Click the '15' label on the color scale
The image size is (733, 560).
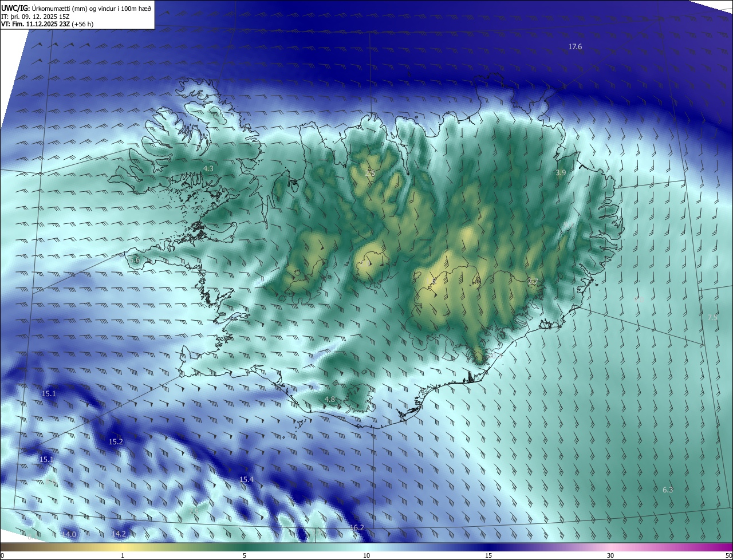pyautogui.click(x=488, y=555)
